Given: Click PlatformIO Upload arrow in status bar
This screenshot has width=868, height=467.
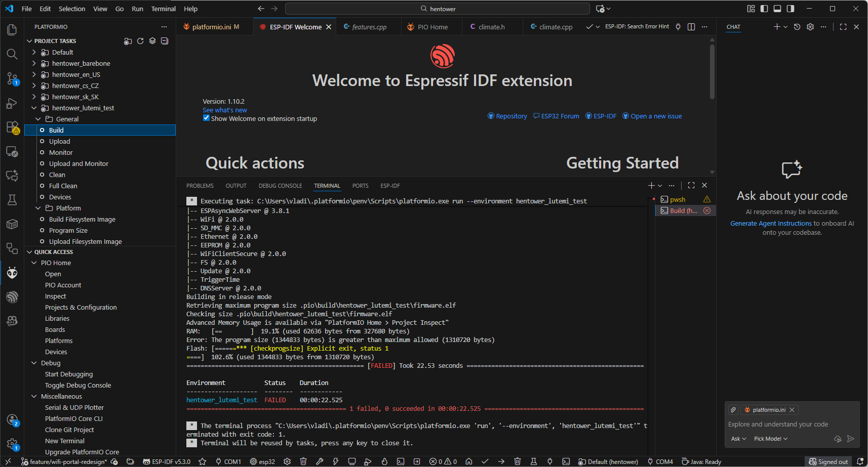Looking at the screenshot, I should 501,461.
